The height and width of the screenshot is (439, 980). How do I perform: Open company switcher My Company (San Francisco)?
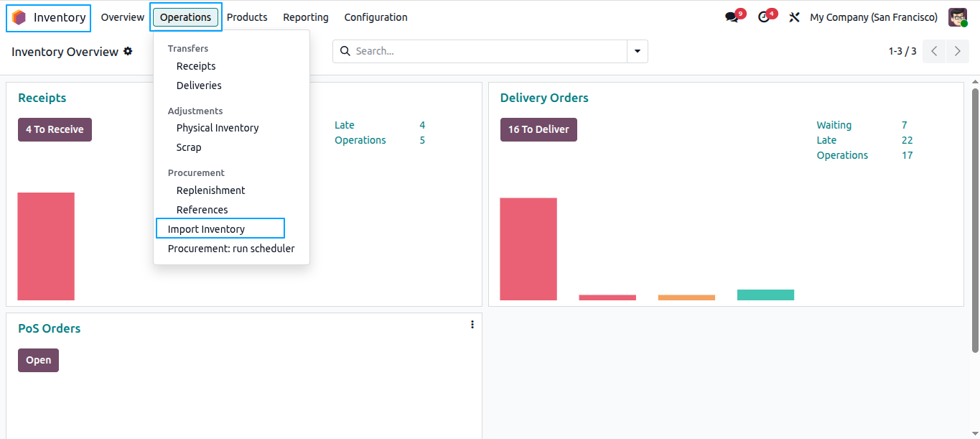(x=874, y=17)
